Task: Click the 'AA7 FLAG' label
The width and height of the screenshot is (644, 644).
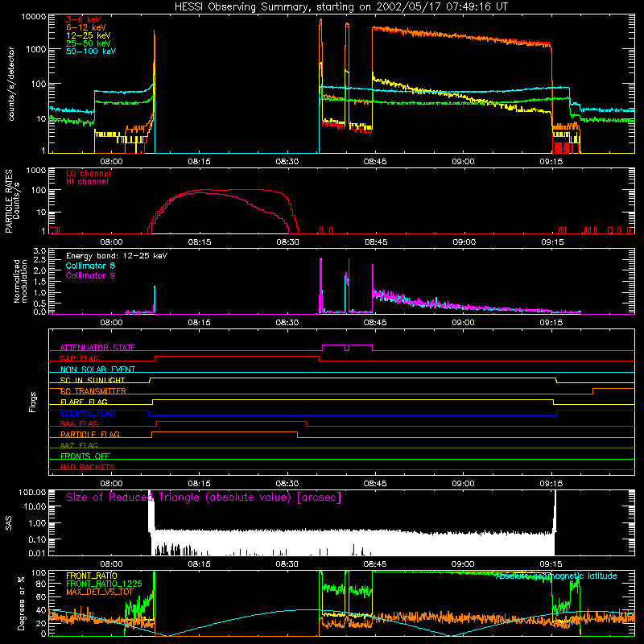Action: coord(79,445)
